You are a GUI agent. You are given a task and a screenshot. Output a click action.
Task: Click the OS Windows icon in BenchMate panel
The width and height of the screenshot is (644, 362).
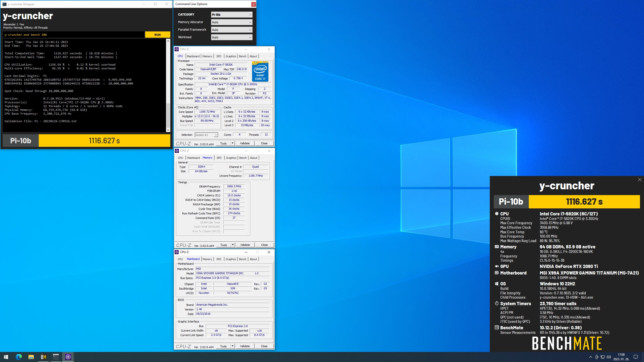tap(497, 284)
